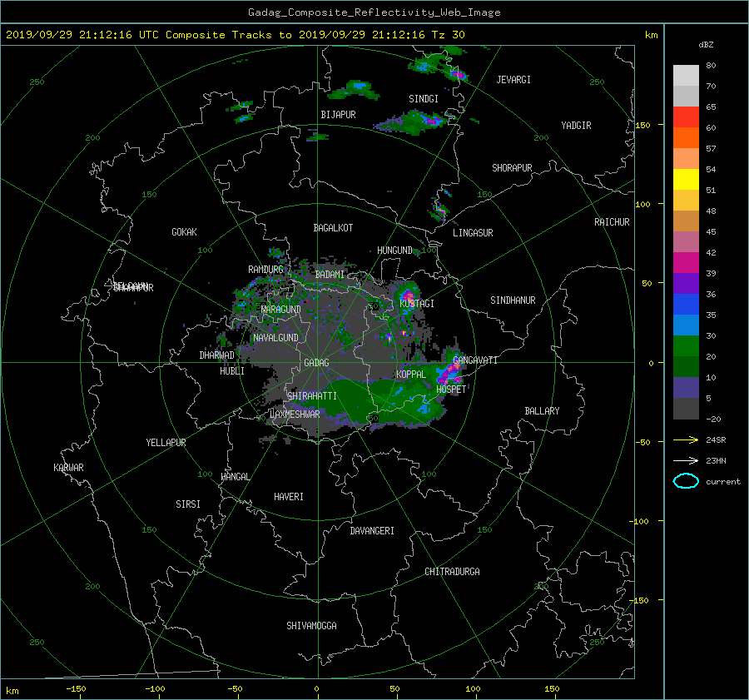Click the RAMDURG city label
The width and height of the screenshot is (749, 700).
point(265,270)
